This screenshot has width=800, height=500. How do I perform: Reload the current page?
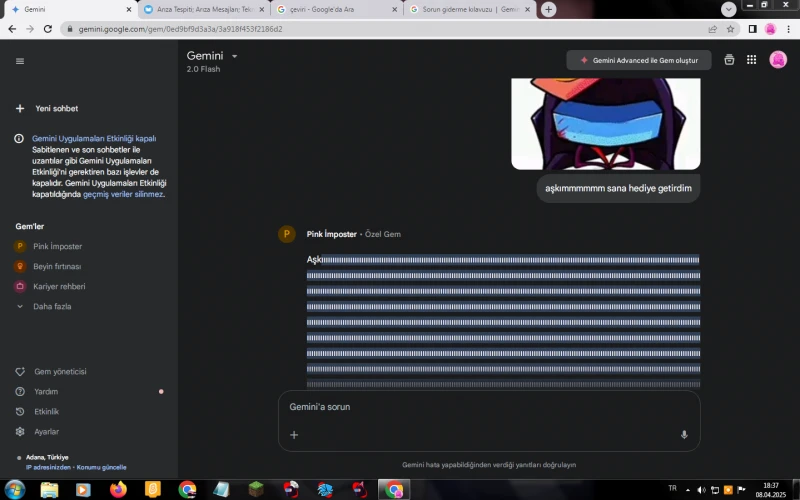coord(48,29)
